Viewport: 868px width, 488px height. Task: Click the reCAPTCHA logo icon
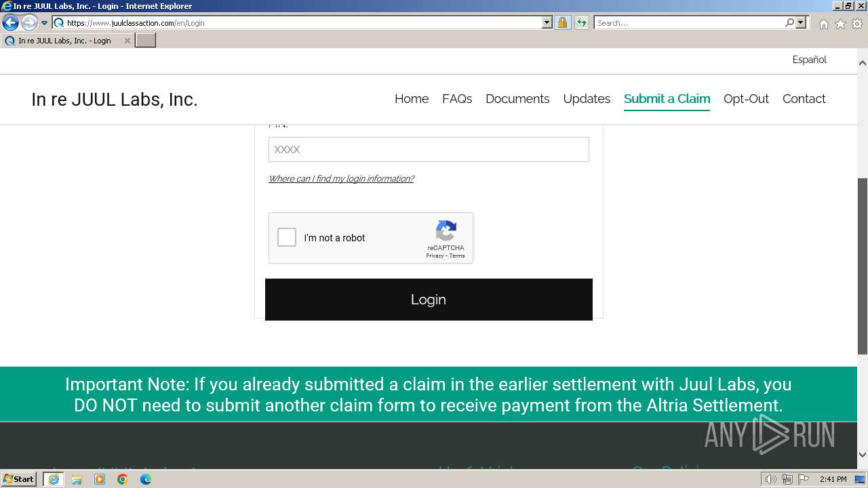(x=446, y=230)
